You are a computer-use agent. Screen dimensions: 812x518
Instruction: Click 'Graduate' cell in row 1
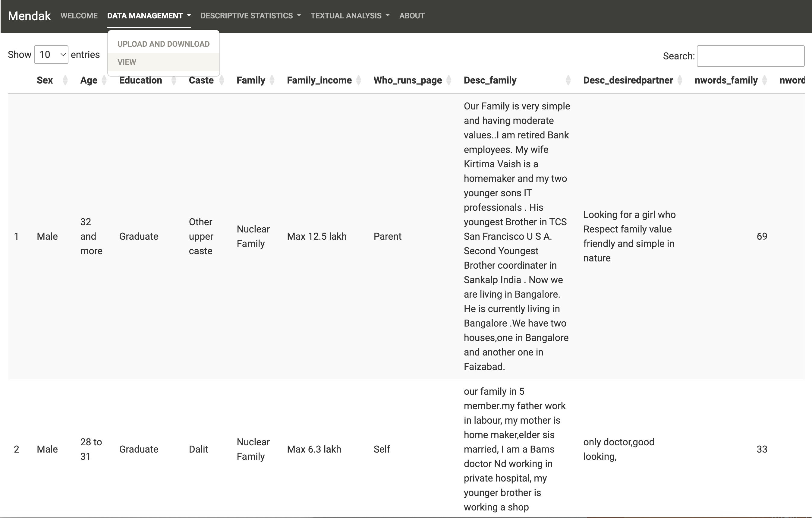139,236
